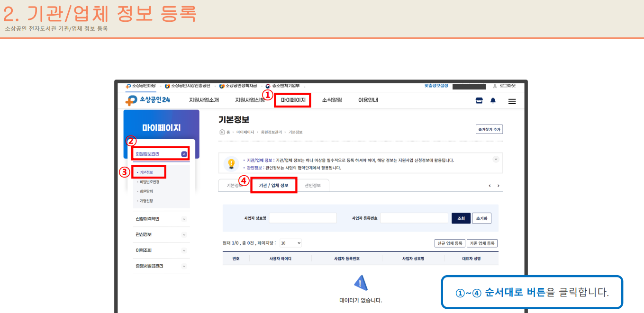Open the 중소벤처기업부 top link

pyautogui.click(x=282, y=86)
